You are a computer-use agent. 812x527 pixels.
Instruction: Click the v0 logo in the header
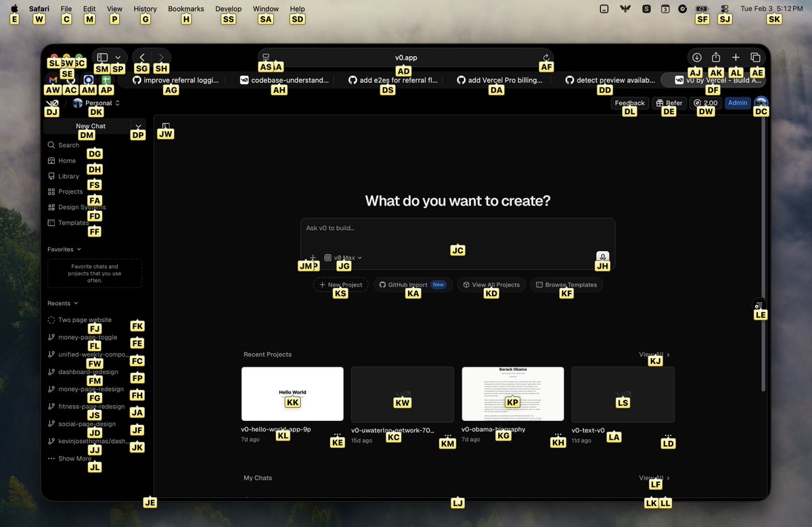tap(51, 104)
